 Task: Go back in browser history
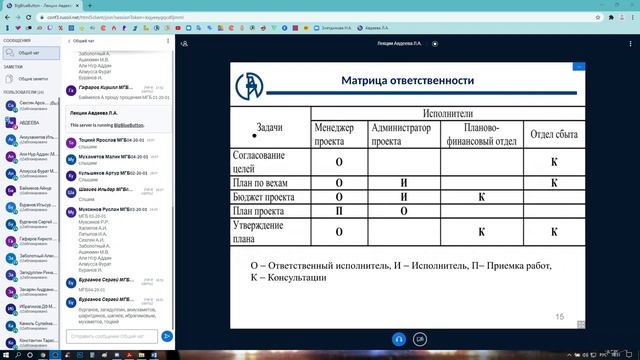[7, 18]
